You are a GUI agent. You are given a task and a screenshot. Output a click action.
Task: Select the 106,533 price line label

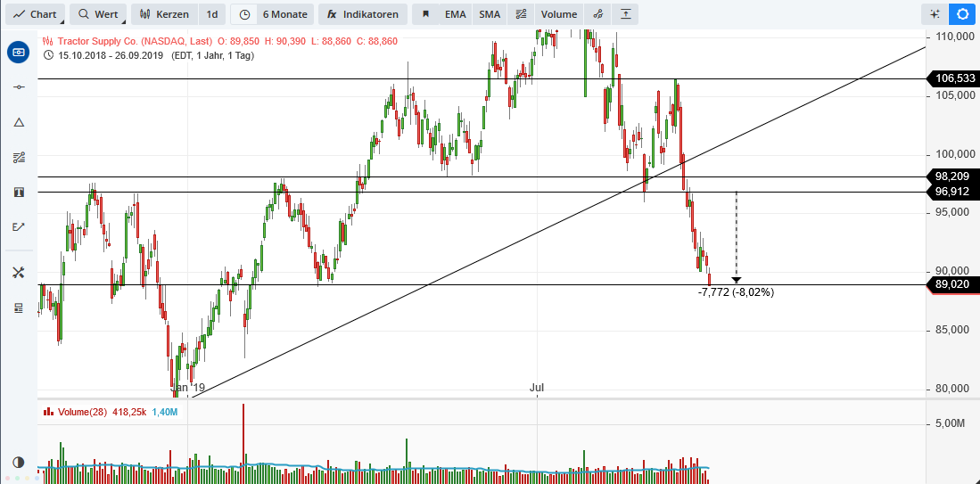coord(951,78)
